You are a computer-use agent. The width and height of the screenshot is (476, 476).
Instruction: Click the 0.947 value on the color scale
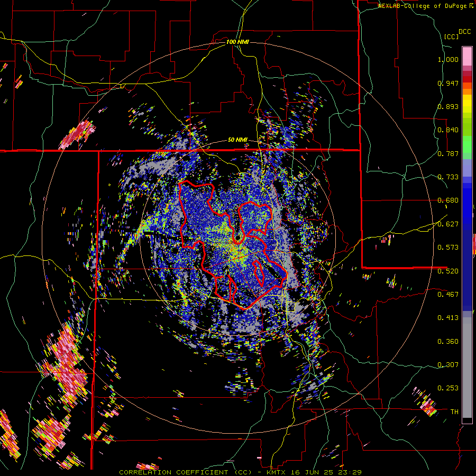pyautogui.click(x=448, y=83)
